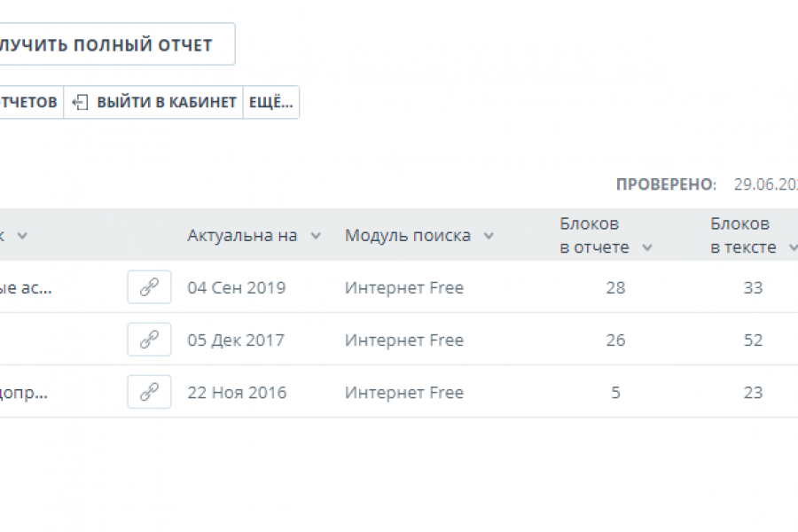
Task: Open the source name ending in "допр..."
Action: pos(24,392)
